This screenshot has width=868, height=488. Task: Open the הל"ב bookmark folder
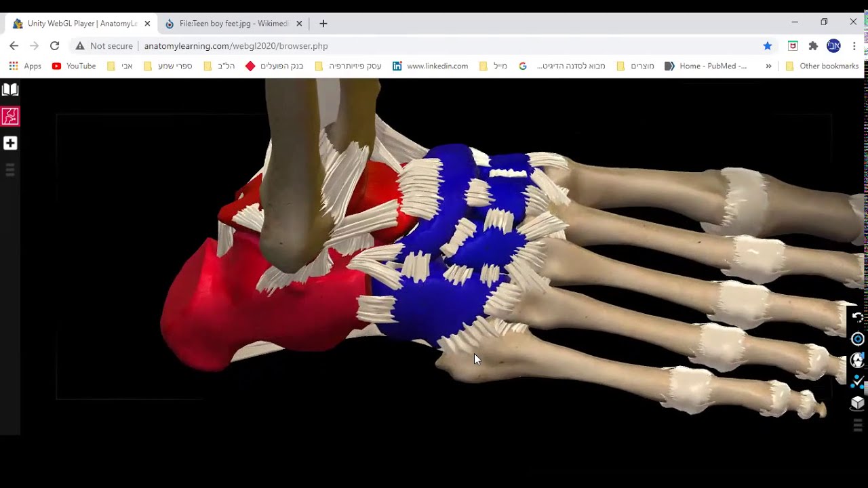pos(219,66)
